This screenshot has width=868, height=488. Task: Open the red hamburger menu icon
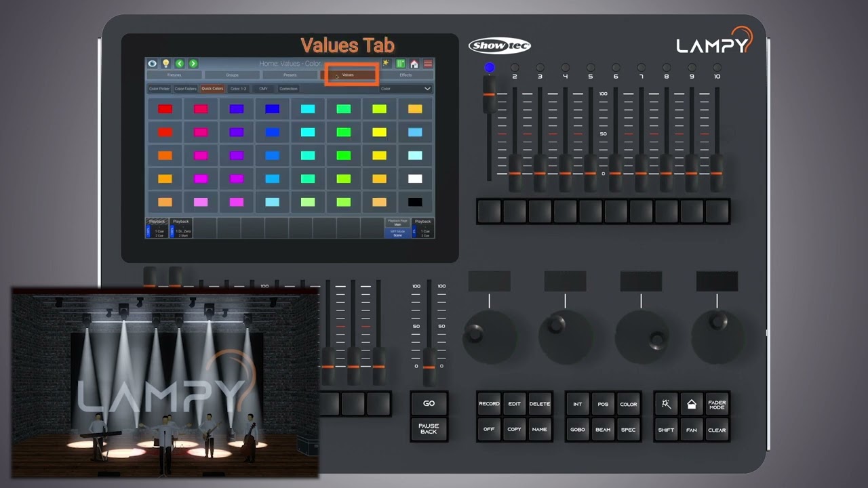(x=428, y=64)
